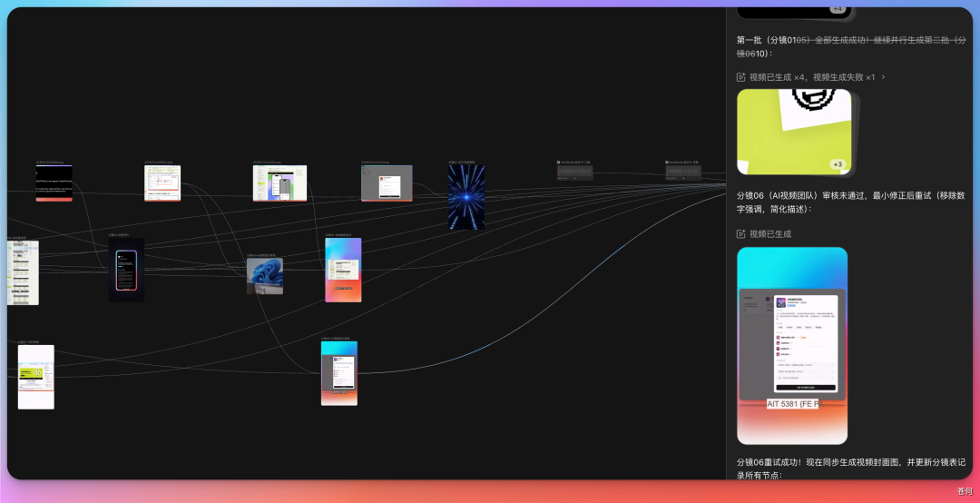980x503 pixels.
Task: Select the middle gradient node with orange caption
Action: pos(342,270)
